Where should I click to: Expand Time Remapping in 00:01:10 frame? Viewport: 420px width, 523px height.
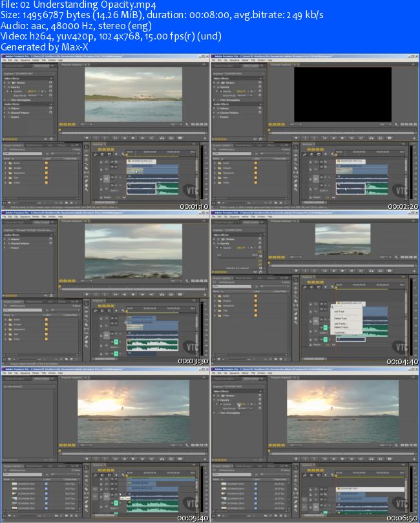point(5,100)
